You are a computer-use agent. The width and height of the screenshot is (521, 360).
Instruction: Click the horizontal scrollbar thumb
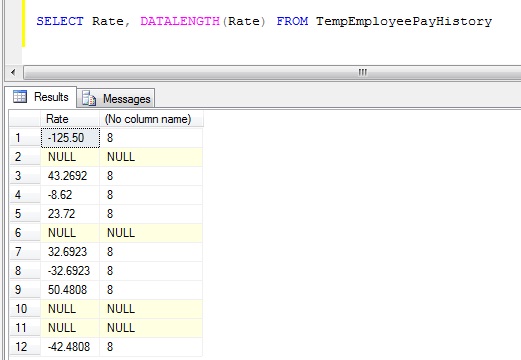click(x=272, y=72)
